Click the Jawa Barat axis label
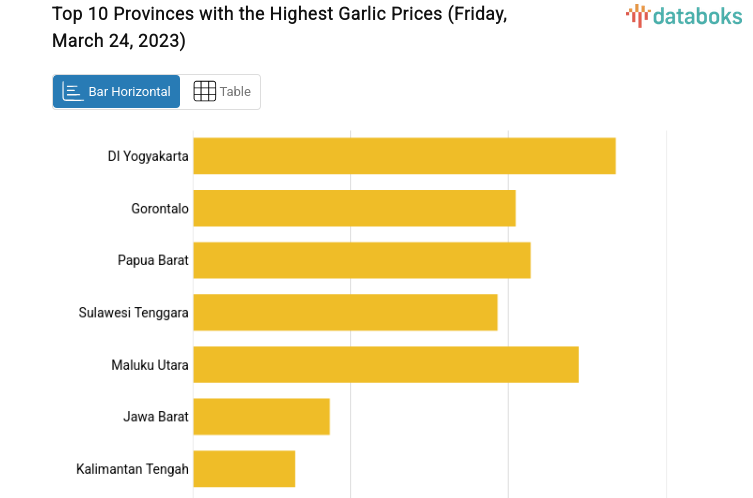This screenshot has width=753, height=498. pyautogui.click(x=156, y=416)
